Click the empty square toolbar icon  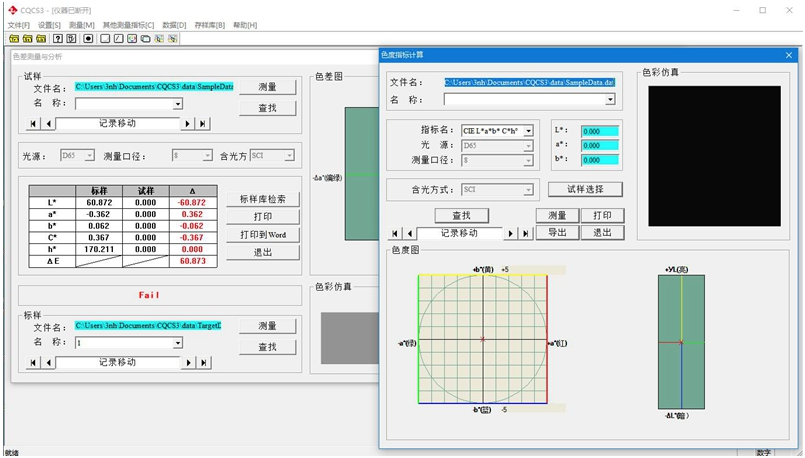coord(104,39)
